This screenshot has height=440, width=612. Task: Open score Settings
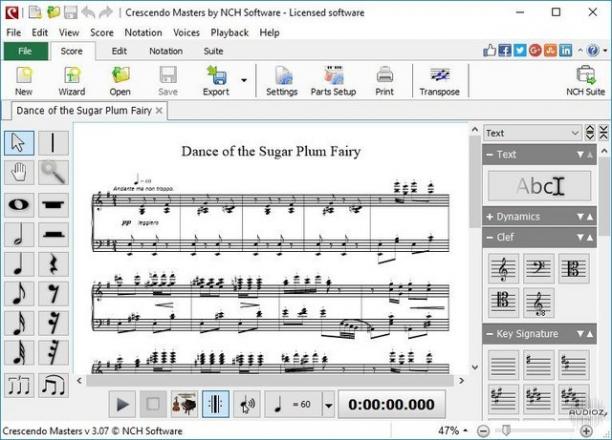pyautogui.click(x=282, y=81)
